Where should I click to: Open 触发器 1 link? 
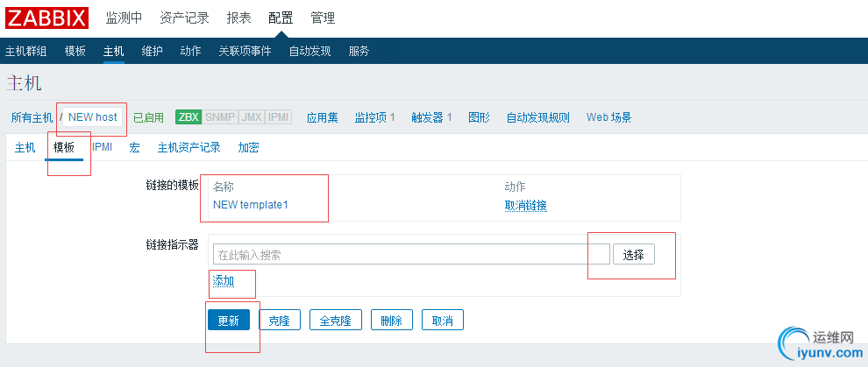point(431,117)
